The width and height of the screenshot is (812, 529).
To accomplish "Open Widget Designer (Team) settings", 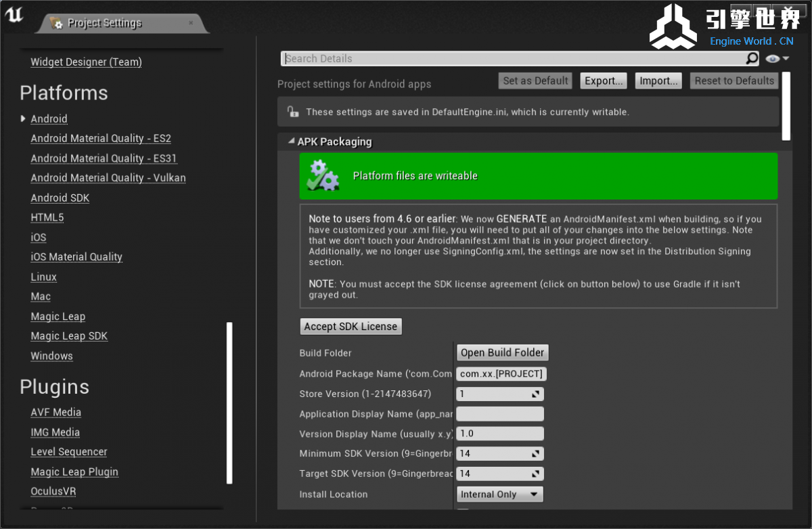I will tap(86, 62).
